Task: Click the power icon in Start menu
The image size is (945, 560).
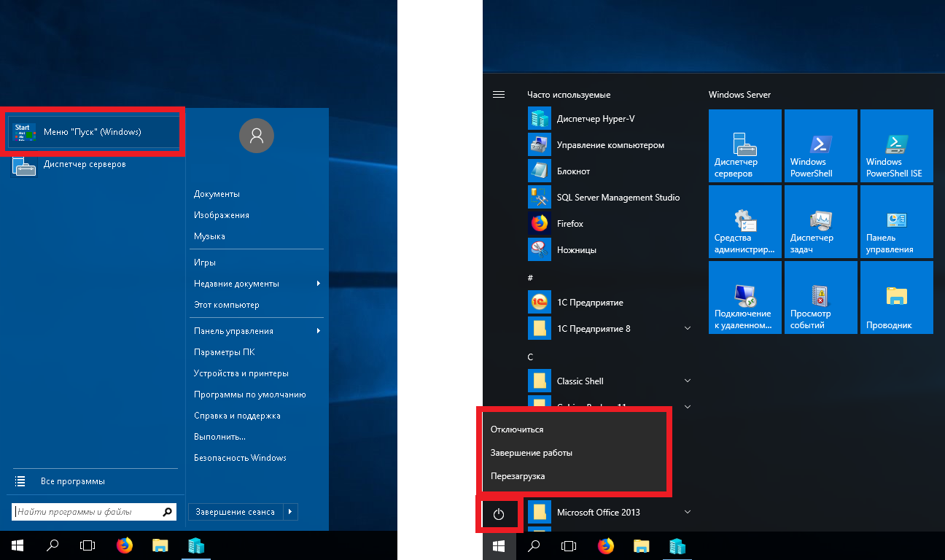Action: tap(499, 514)
